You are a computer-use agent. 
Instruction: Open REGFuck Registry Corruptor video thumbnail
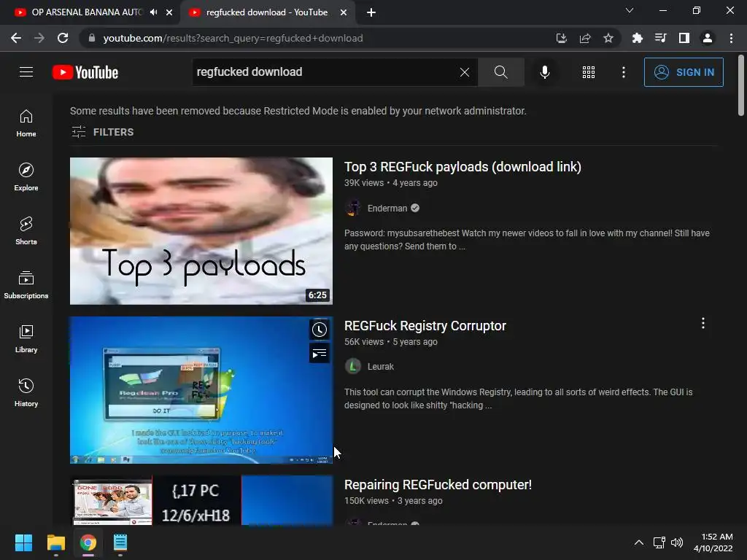pyautogui.click(x=201, y=390)
